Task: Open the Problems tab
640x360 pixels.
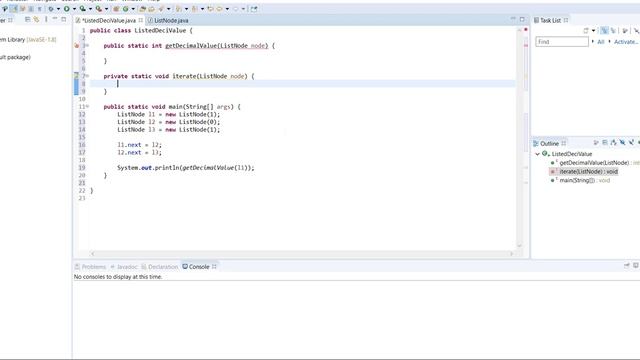Action: pyautogui.click(x=91, y=267)
